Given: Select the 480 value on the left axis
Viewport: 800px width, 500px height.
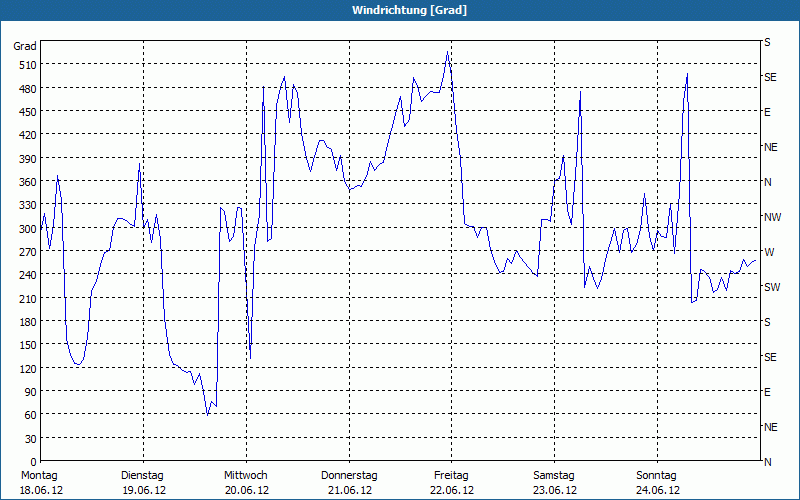Looking at the screenshot, I should coord(28,89).
